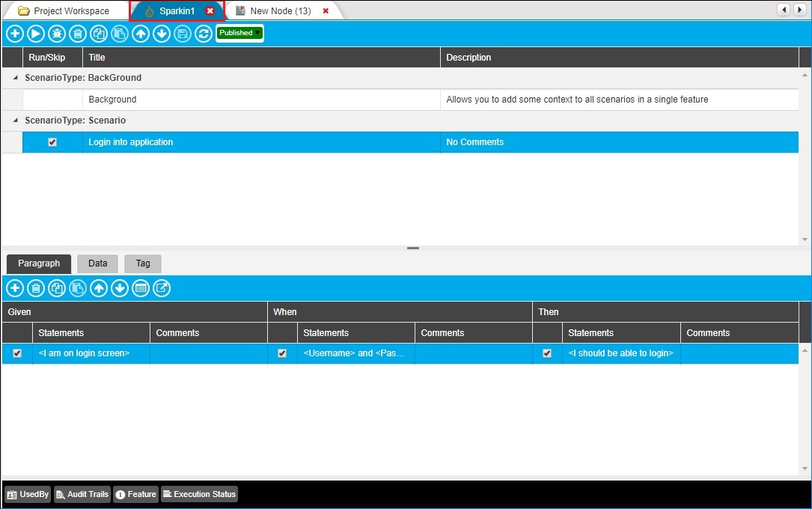This screenshot has width=812, height=509.
Task: Click the export icon in the Paragraph toolbar
Action: [162, 288]
